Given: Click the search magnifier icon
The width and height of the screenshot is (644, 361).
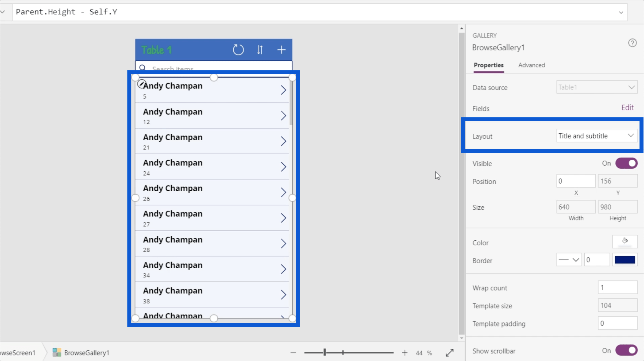Looking at the screenshot, I should tap(142, 68).
